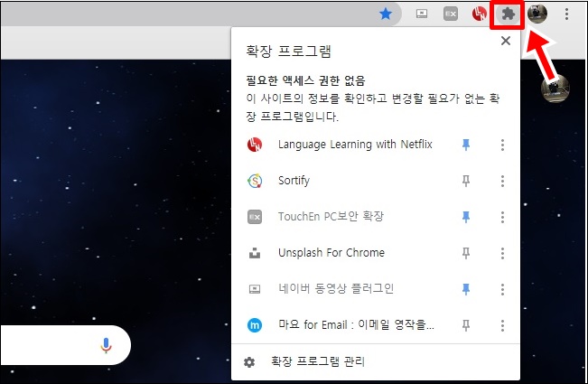This screenshot has height=384, width=588.
Task: Click the Language Learning with Netflix toolbar icon
Action: coord(480,14)
